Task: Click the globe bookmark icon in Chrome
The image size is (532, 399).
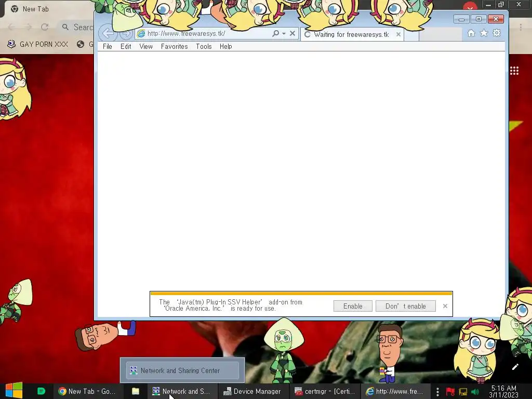Action: [x=81, y=44]
